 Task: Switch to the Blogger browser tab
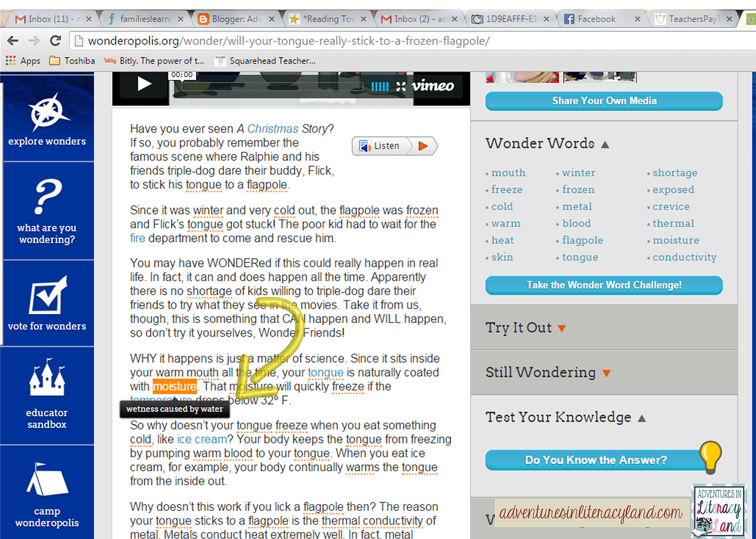236,19
